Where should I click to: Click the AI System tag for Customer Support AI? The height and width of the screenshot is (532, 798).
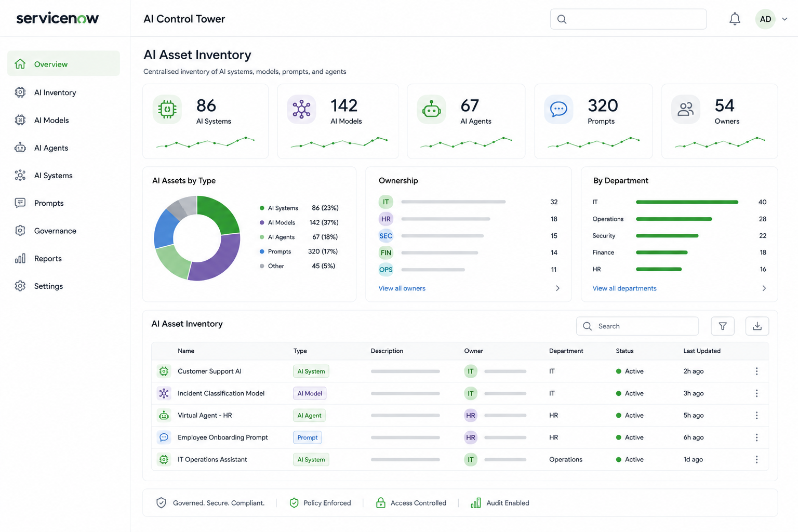(311, 371)
